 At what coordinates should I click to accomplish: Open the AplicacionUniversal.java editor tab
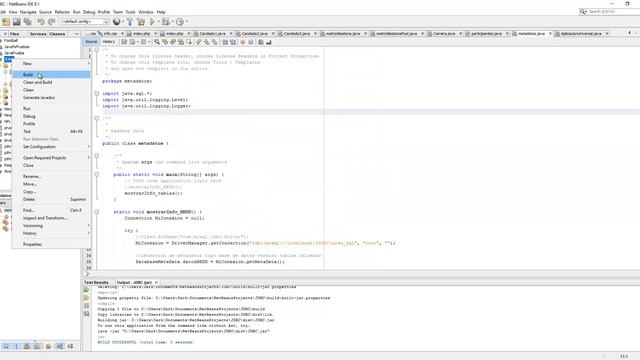pyautogui.click(x=581, y=33)
